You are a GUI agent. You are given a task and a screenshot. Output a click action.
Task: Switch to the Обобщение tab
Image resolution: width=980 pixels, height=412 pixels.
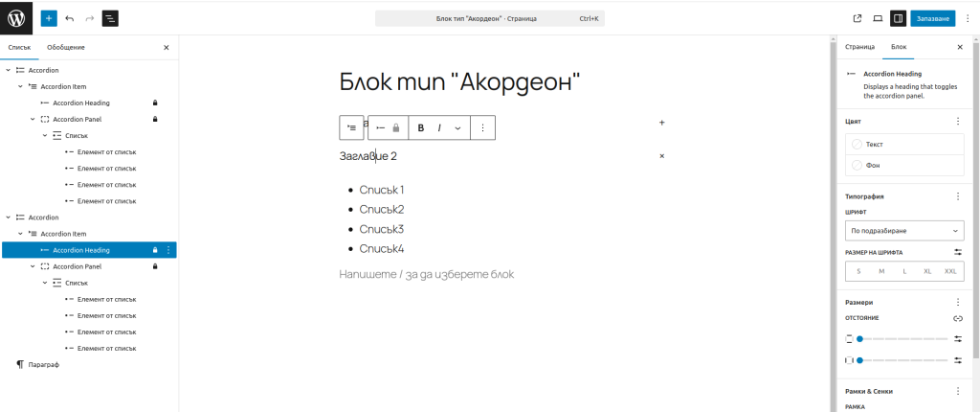(66, 47)
